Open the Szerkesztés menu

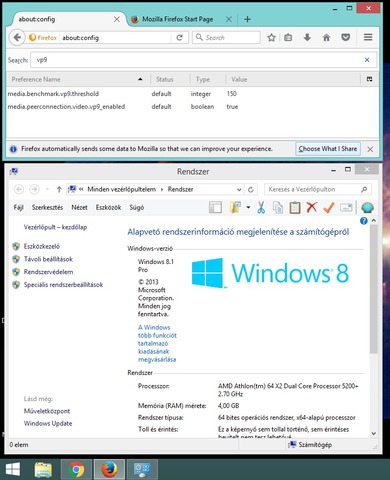click(47, 207)
